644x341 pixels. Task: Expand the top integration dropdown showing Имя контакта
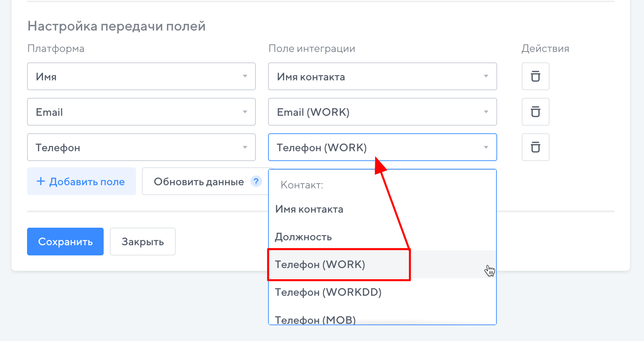(382, 76)
